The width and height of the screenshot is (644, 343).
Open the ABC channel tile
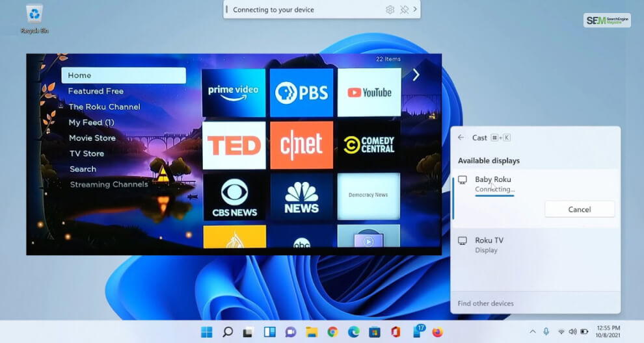click(301, 236)
